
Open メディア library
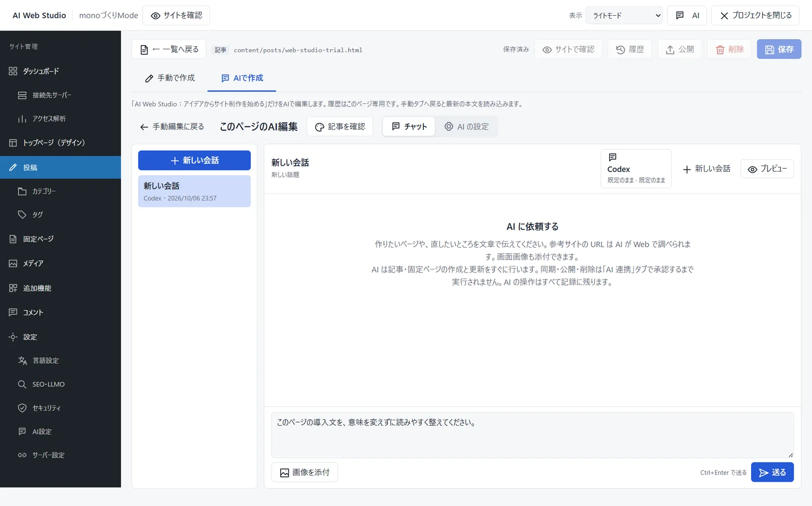(60, 263)
